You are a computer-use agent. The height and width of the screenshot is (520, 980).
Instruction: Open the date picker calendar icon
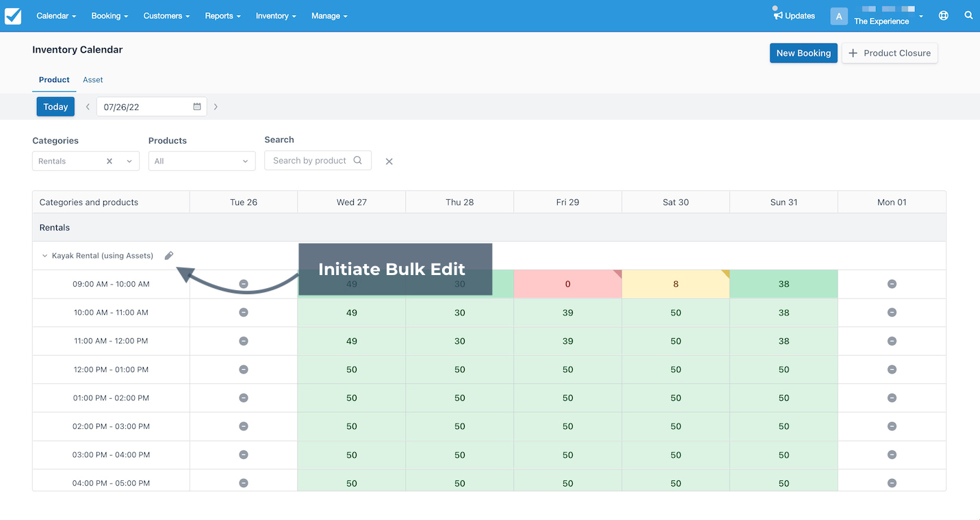click(x=197, y=107)
